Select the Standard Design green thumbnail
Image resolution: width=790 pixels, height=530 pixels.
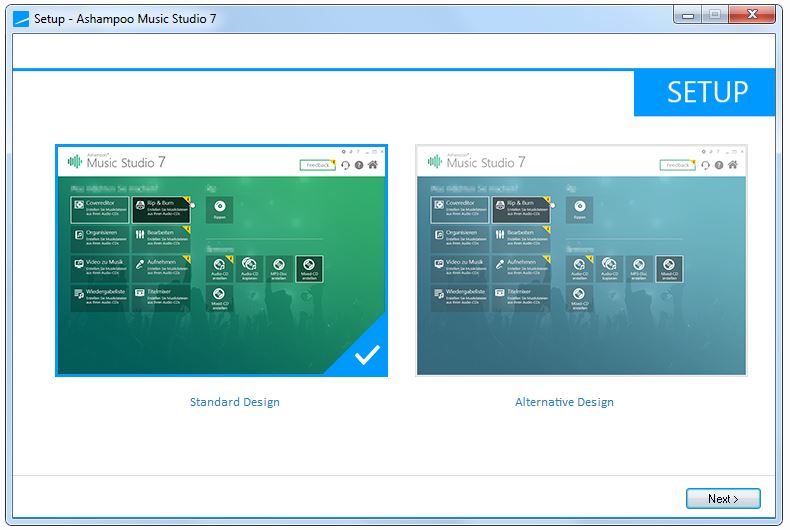tap(221, 260)
